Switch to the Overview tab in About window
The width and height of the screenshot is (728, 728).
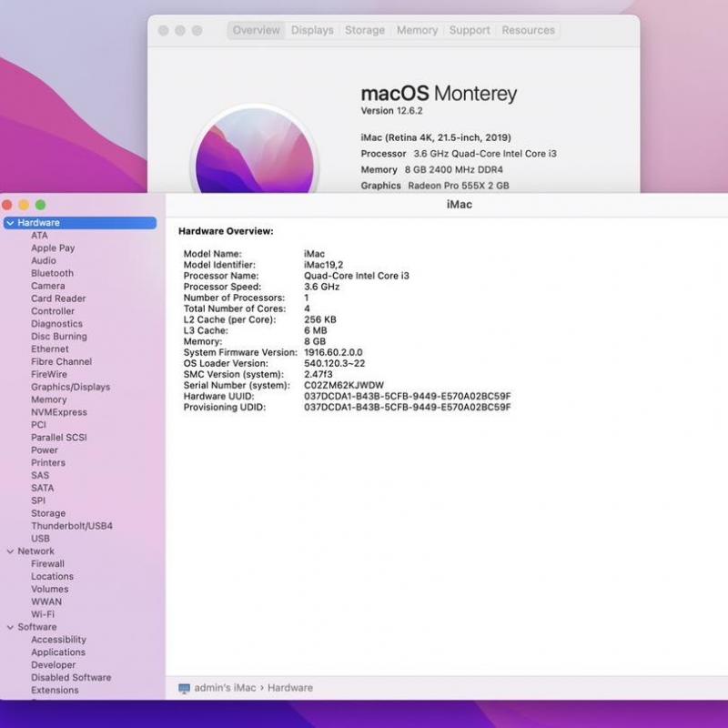(256, 30)
